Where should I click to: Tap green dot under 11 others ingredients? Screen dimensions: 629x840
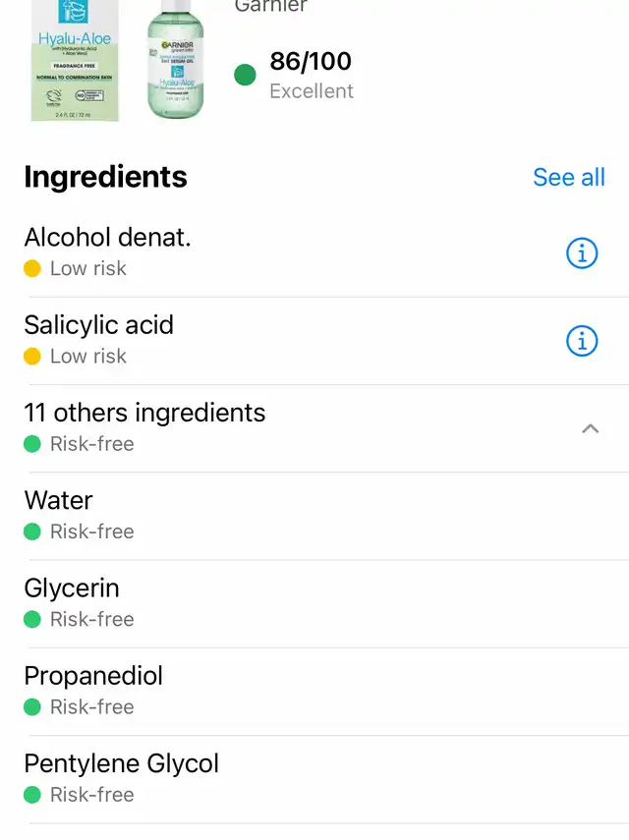coord(32,444)
